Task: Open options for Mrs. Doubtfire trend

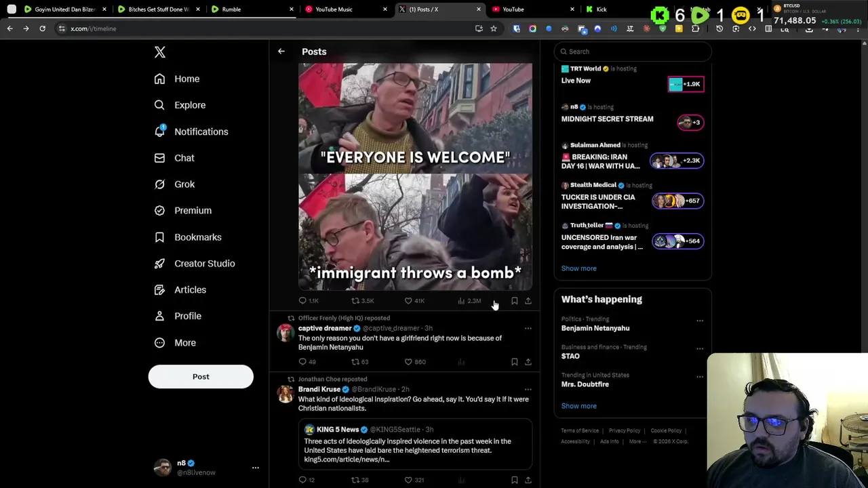Action: [700, 377]
